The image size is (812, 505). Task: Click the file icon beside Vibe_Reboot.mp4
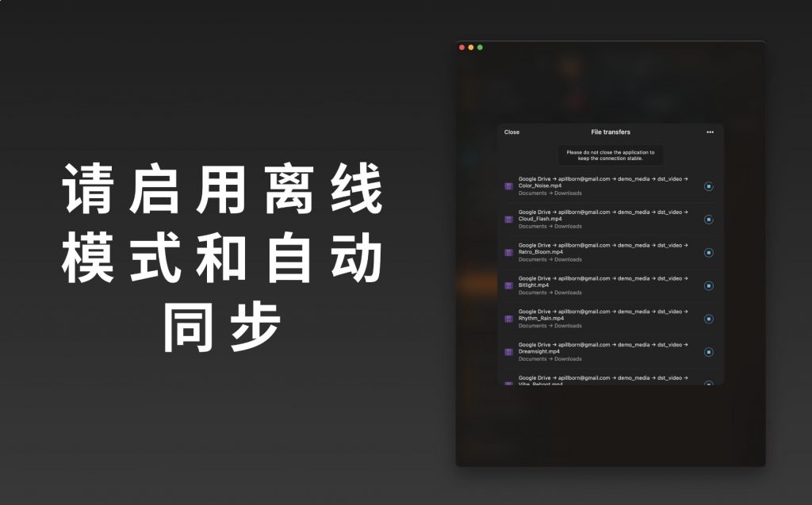click(508, 383)
